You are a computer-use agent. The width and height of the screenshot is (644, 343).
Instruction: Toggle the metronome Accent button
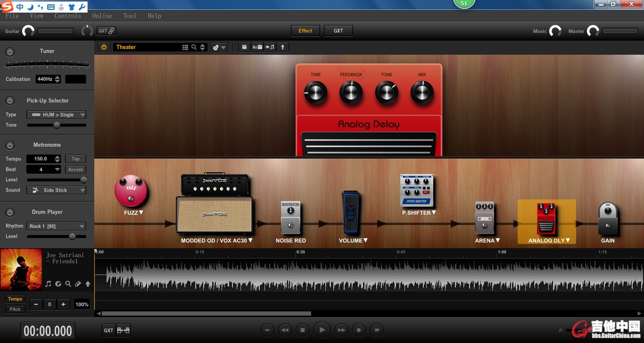pos(75,169)
